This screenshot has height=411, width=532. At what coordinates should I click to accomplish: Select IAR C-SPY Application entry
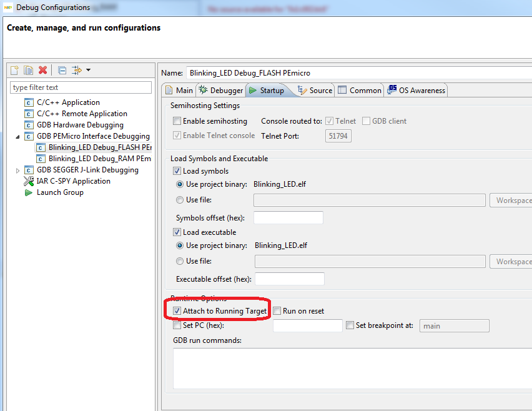click(73, 181)
